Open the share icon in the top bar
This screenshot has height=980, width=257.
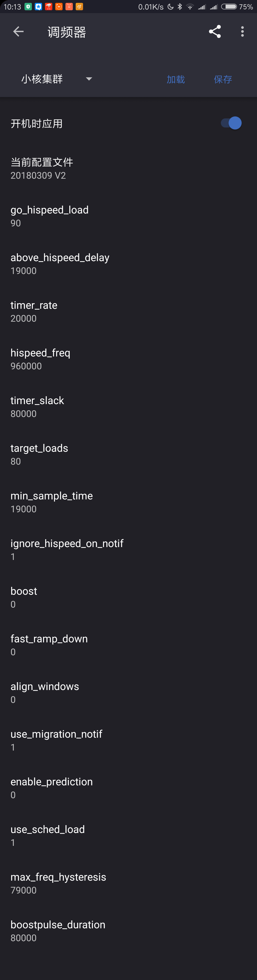pos(215,32)
